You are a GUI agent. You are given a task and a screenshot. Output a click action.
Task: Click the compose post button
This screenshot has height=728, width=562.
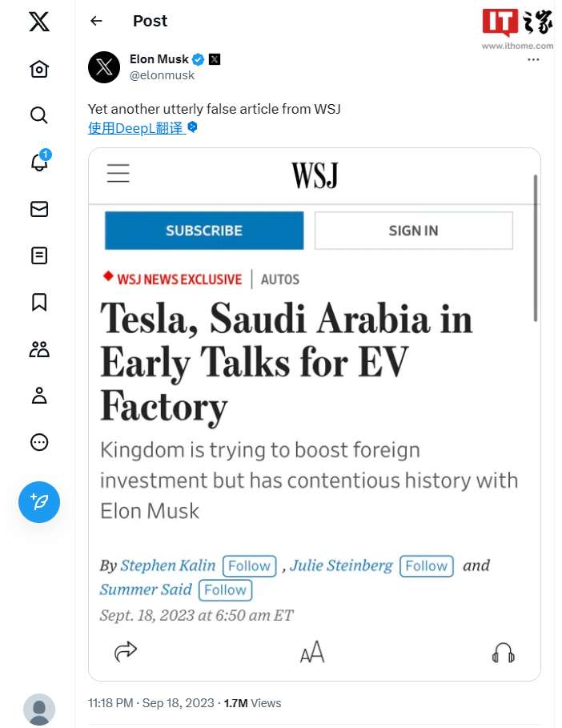click(39, 503)
